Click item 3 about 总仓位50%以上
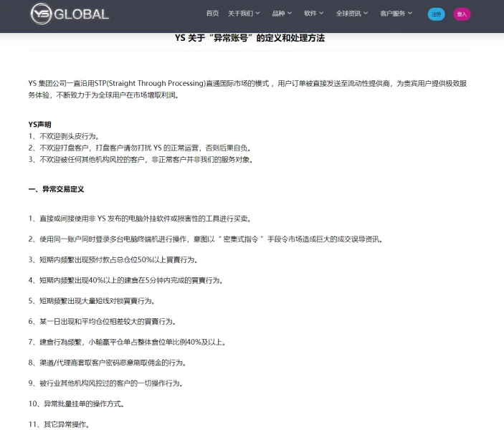 point(113,259)
